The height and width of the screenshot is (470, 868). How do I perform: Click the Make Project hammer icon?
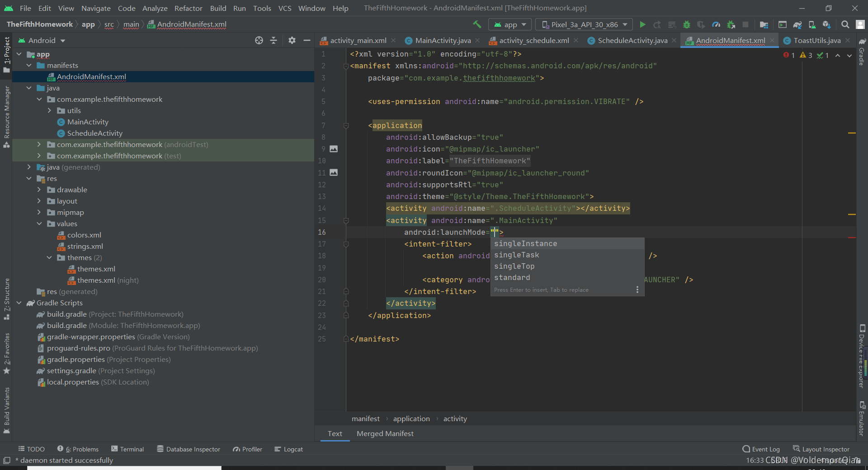click(477, 24)
